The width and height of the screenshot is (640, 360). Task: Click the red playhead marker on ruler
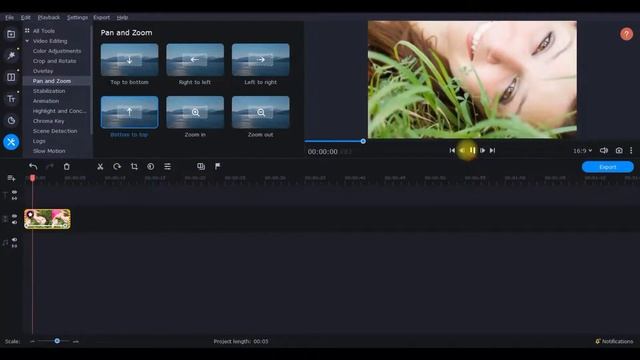[x=32, y=178]
